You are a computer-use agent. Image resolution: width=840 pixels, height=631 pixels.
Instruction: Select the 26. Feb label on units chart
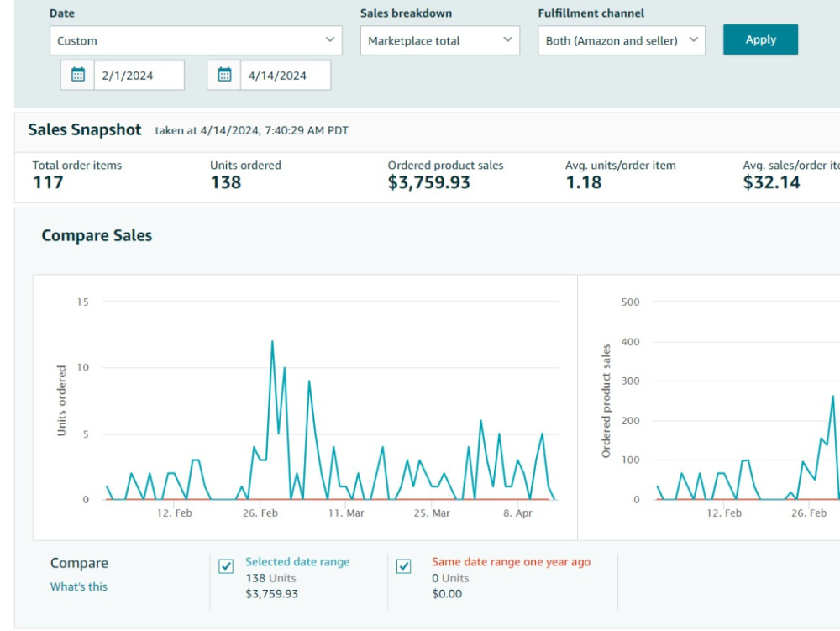(x=260, y=513)
